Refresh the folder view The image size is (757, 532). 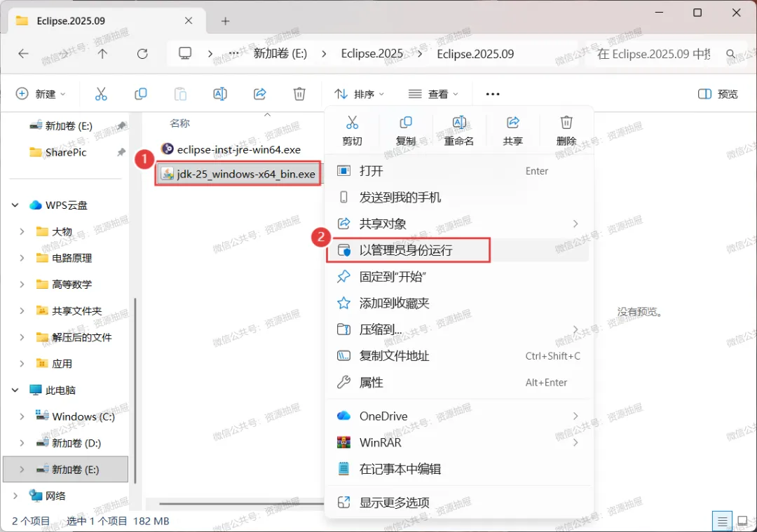click(142, 53)
